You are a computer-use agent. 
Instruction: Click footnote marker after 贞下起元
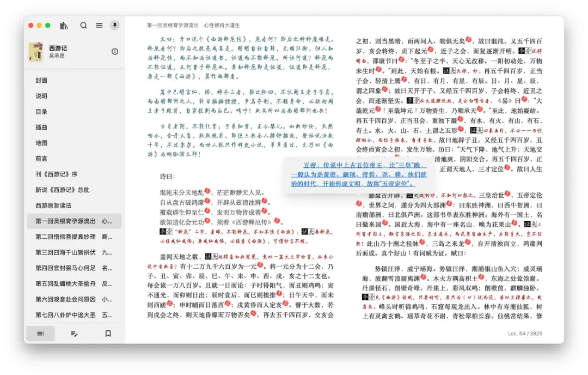431,50
